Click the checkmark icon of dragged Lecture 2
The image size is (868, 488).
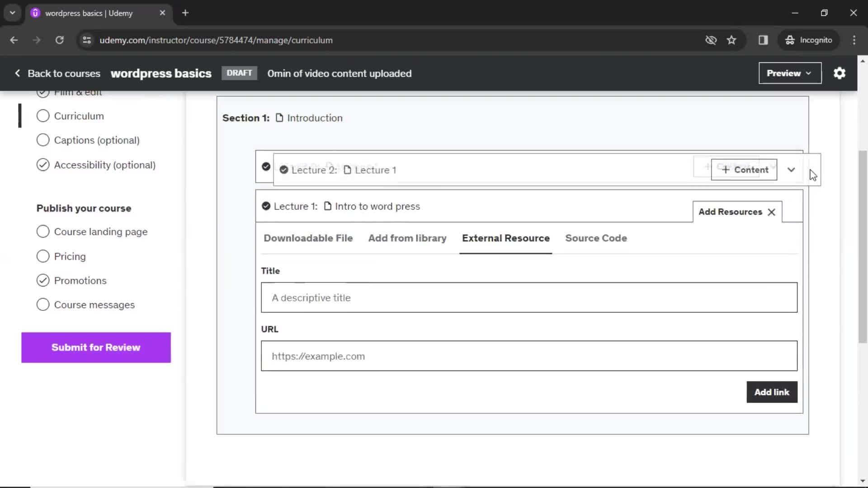click(x=284, y=170)
